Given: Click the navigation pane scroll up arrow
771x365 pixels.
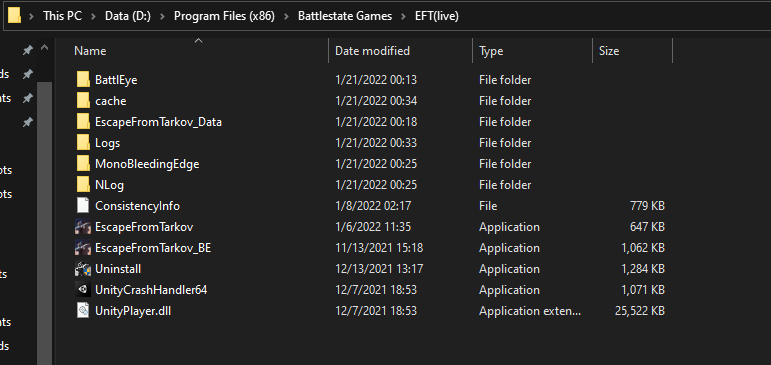Looking at the screenshot, I should pyautogui.click(x=44, y=49).
